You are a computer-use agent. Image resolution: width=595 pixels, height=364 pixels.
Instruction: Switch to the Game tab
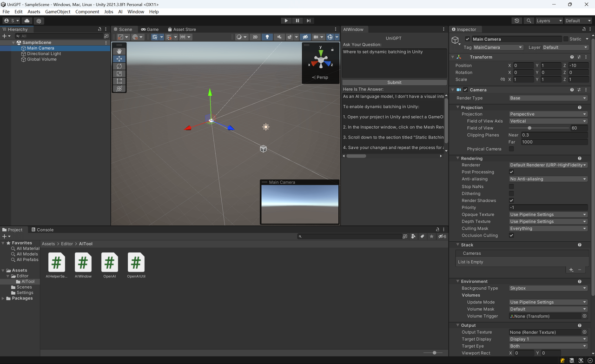[x=150, y=29]
